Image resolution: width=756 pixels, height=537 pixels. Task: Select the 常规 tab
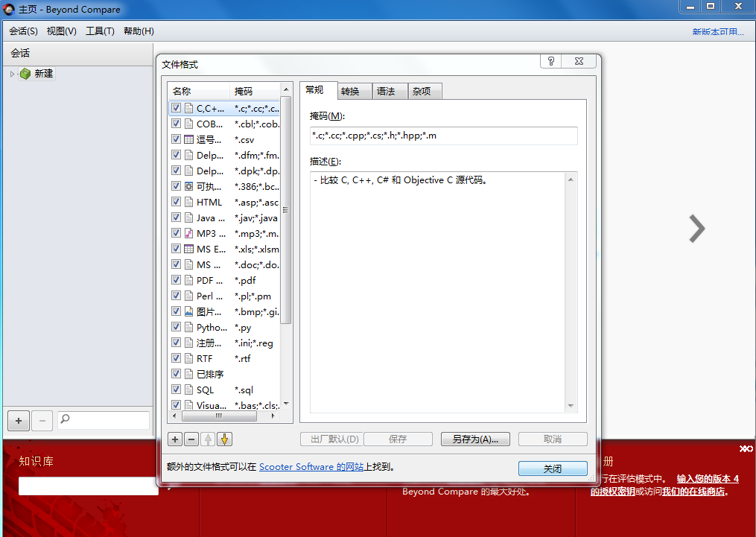click(318, 90)
